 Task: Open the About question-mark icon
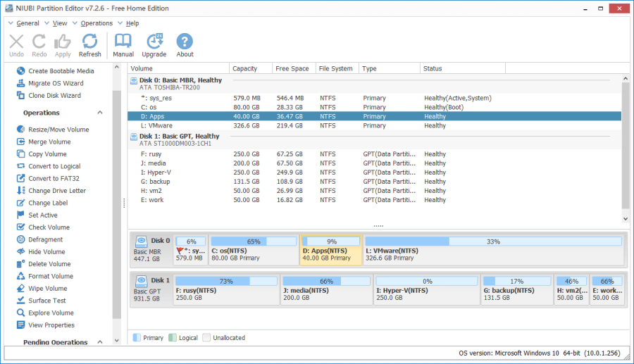click(x=185, y=46)
